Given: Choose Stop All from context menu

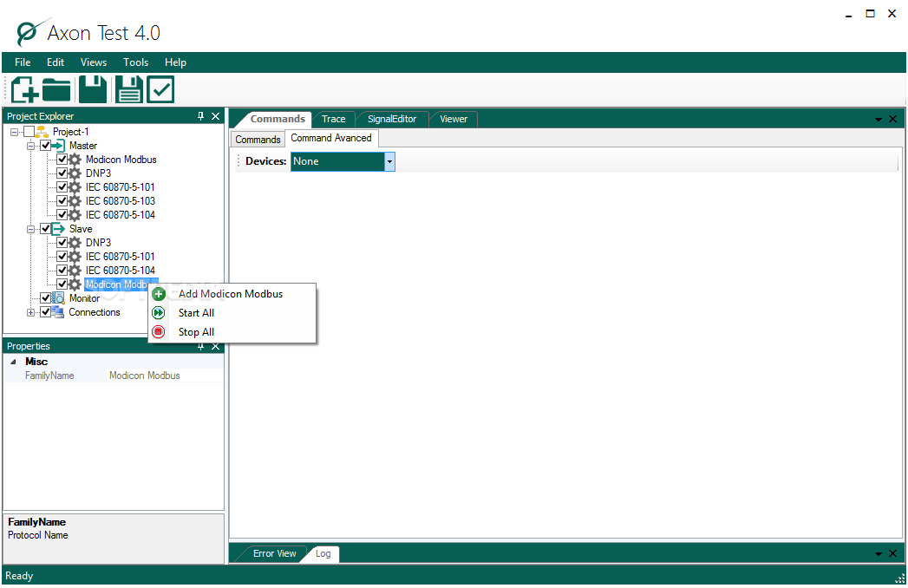Looking at the screenshot, I should [232, 332].
